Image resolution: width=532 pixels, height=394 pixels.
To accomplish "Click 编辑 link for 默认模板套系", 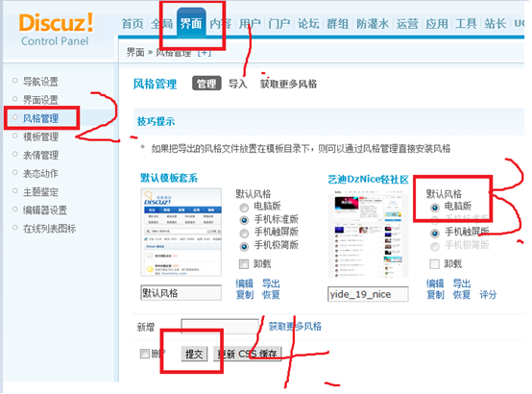I will click(x=244, y=283).
